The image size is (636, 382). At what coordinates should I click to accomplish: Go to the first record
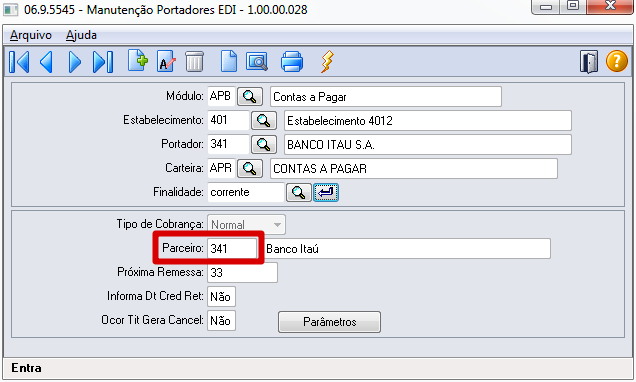[19, 62]
